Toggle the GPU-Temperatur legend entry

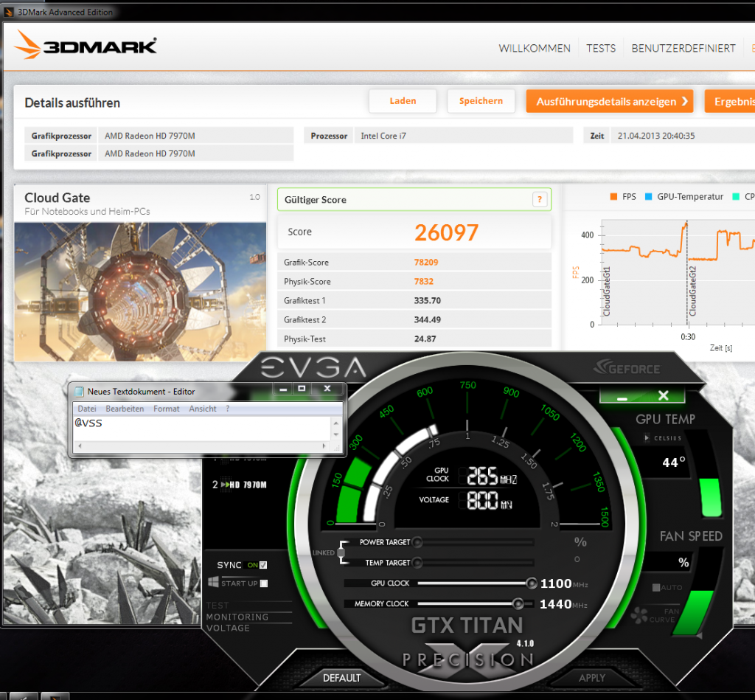684,196
